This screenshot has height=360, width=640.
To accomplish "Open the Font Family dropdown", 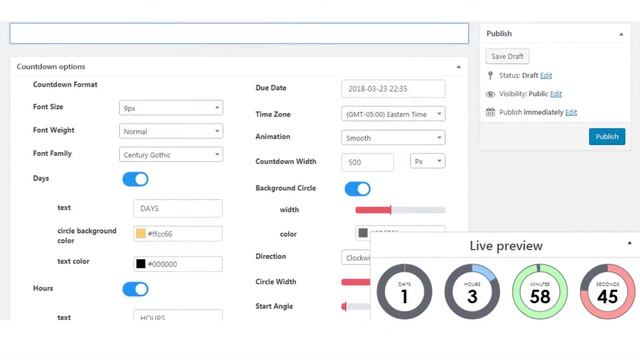I will tap(171, 155).
